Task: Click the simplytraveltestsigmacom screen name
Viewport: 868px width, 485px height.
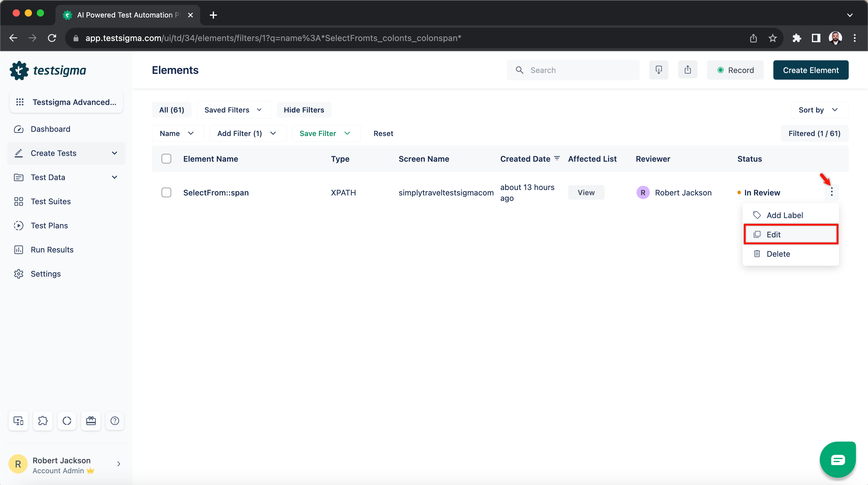Action: (446, 193)
